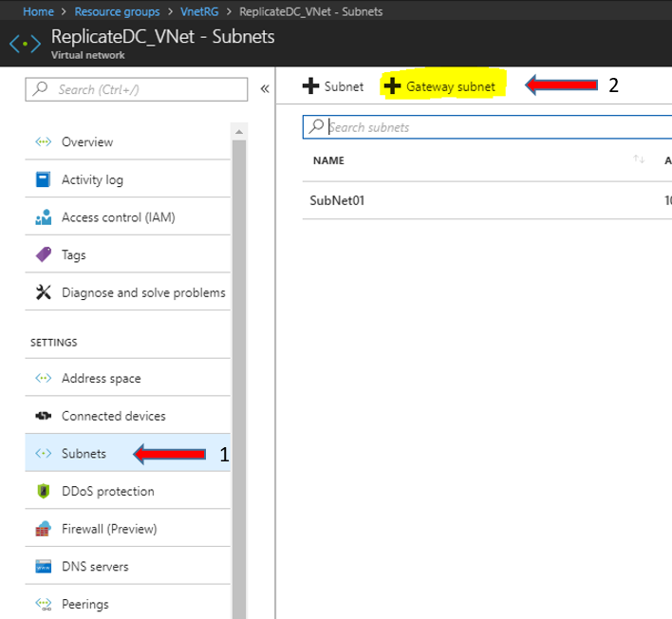Click the DNS servers www icon
The image size is (672, 619).
click(x=44, y=566)
